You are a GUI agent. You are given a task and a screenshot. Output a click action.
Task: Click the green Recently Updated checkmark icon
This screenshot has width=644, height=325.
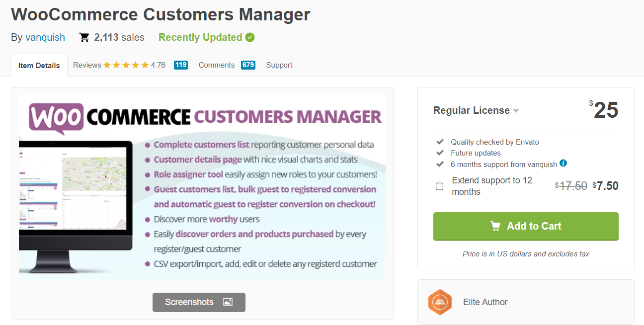[250, 37]
